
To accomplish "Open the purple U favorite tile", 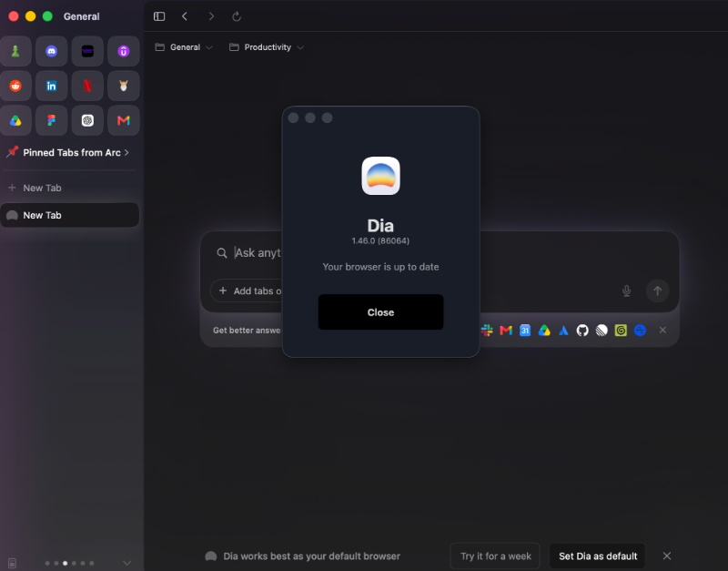I will click(124, 51).
